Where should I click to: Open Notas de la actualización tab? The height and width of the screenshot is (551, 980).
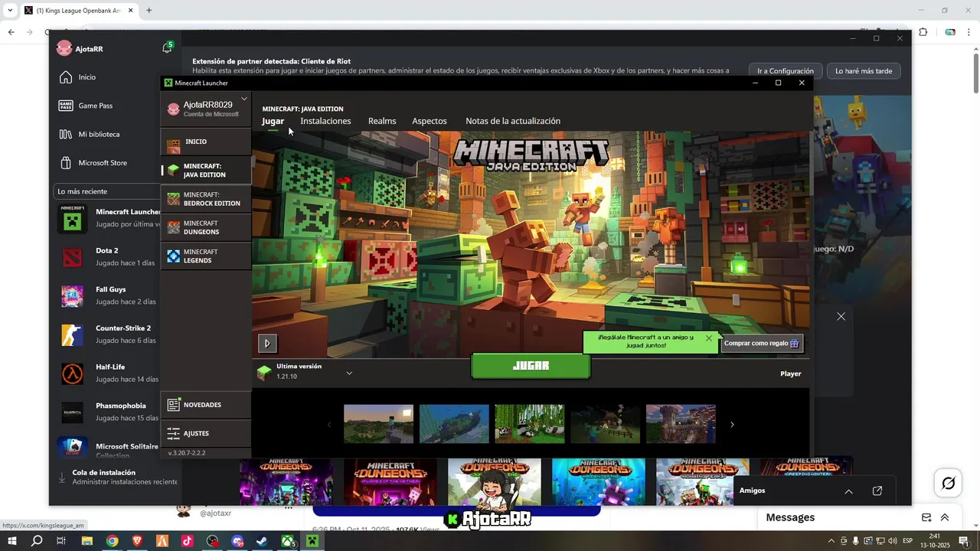click(513, 121)
